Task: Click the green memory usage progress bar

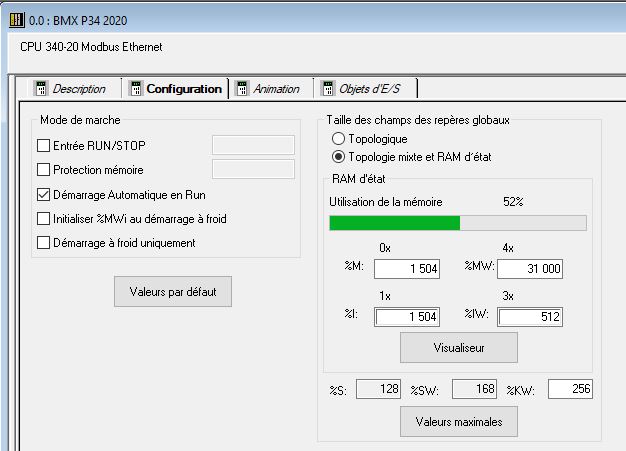Action: [x=395, y=223]
